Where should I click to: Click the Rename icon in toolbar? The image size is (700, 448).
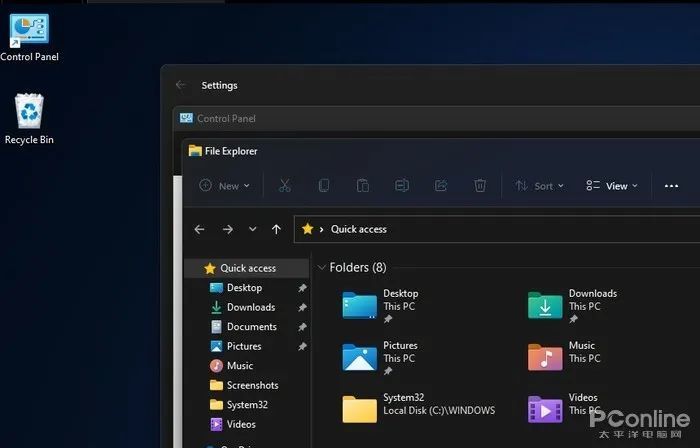pyautogui.click(x=402, y=186)
